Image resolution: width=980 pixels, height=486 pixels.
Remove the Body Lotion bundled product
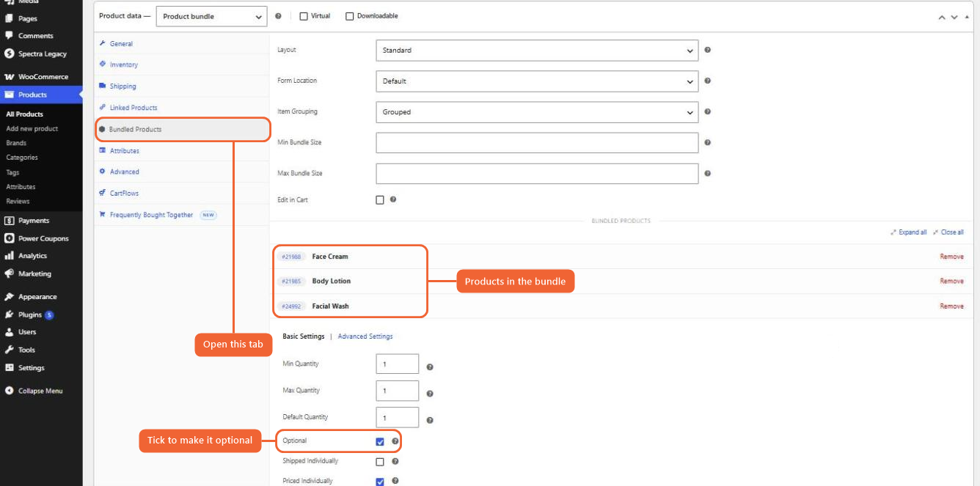[952, 281]
